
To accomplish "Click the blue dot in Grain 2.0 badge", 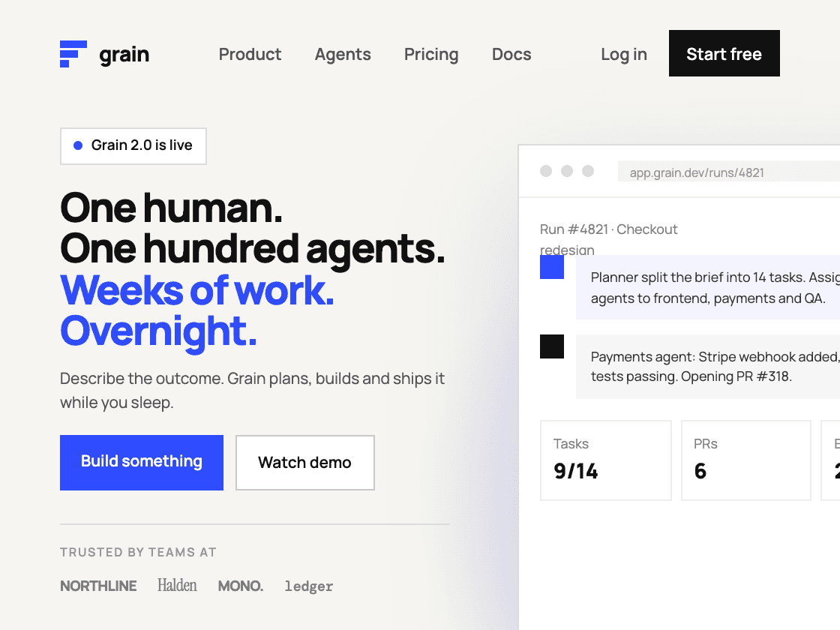I will click(78, 145).
